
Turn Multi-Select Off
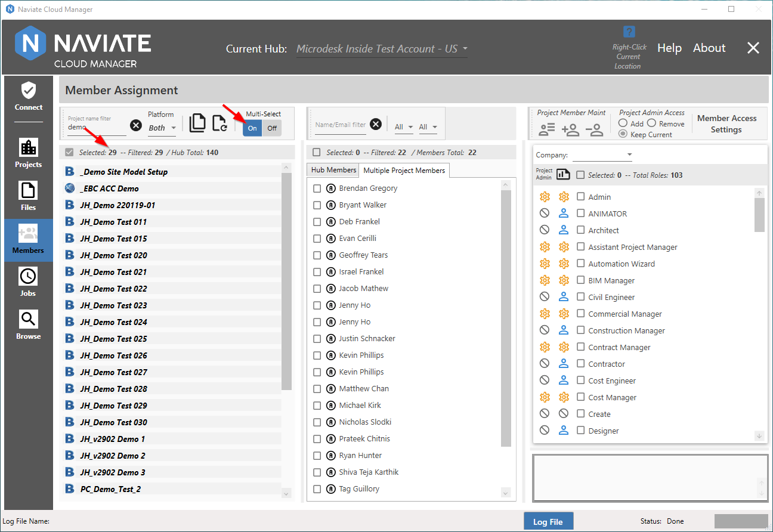(x=272, y=128)
